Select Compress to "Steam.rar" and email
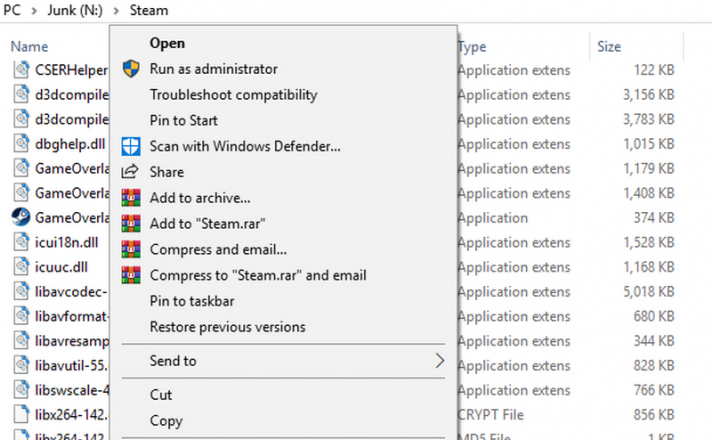The width and height of the screenshot is (712, 440). pos(283,275)
